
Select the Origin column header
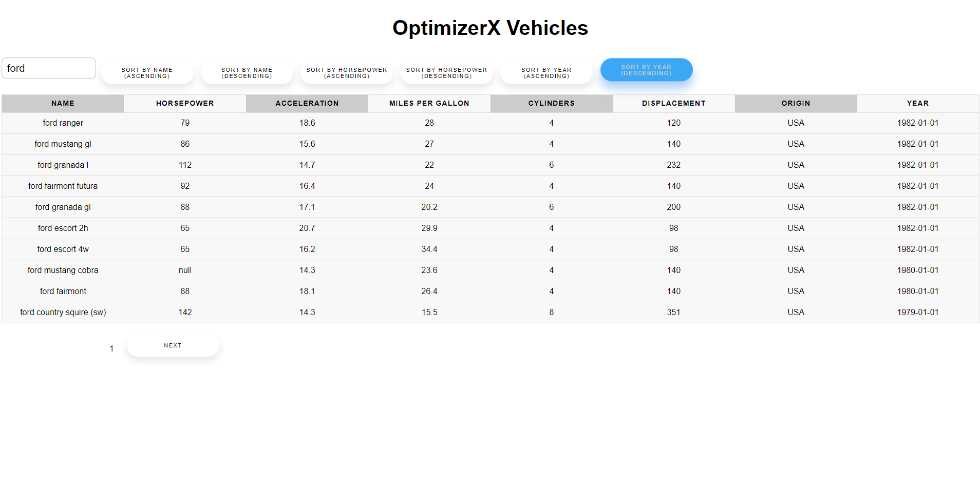(x=796, y=103)
